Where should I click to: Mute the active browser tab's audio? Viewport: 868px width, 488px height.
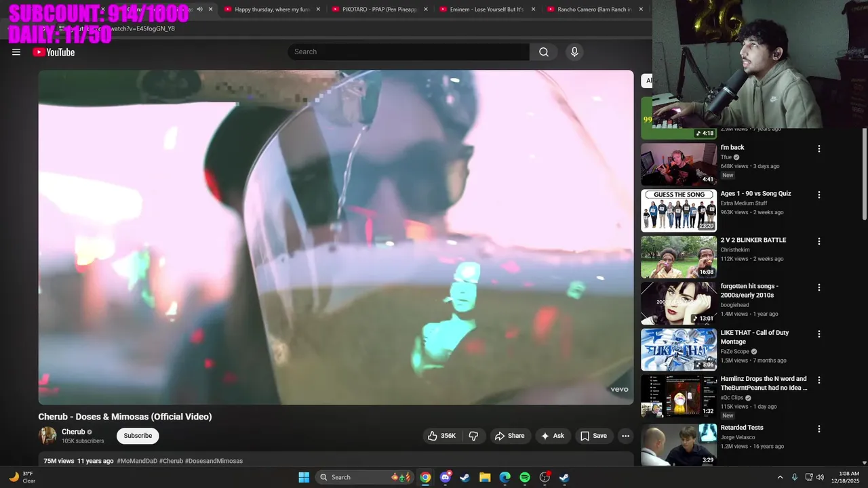pos(199,9)
